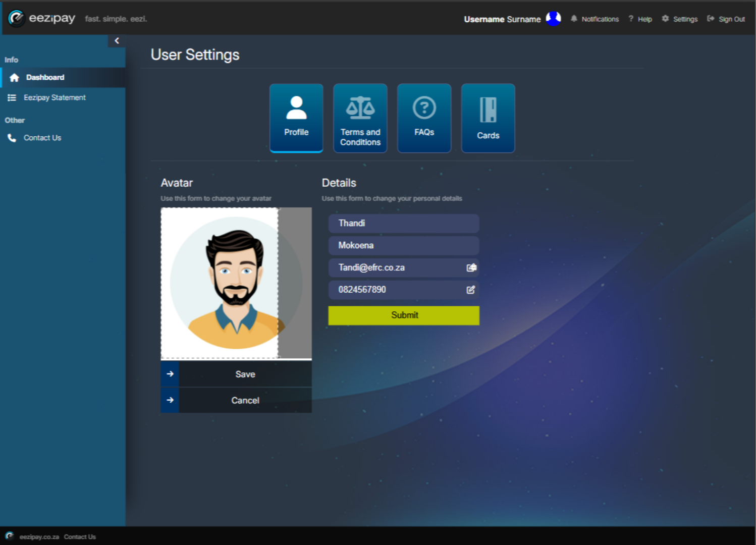Viewport: 756px width, 545px height.
Task: Click the eezipay logo in the header
Action: pyautogui.click(x=41, y=18)
